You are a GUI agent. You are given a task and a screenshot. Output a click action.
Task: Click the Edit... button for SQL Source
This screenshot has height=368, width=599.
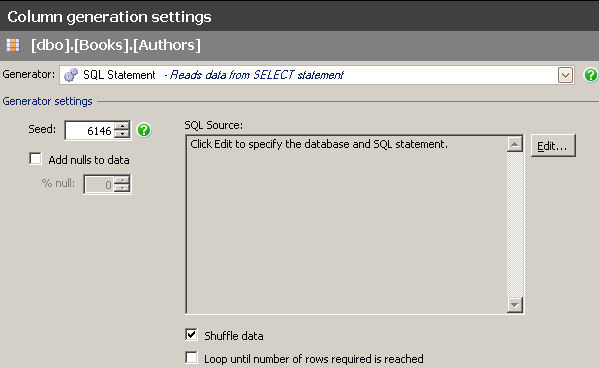(x=553, y=146)
